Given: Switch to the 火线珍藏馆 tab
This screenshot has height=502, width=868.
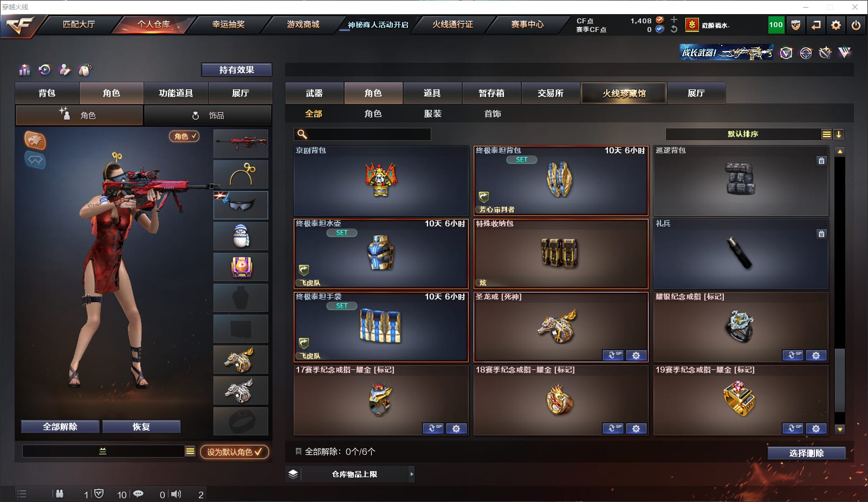Looking at the screenshot, I should click(x=624, y=93).
